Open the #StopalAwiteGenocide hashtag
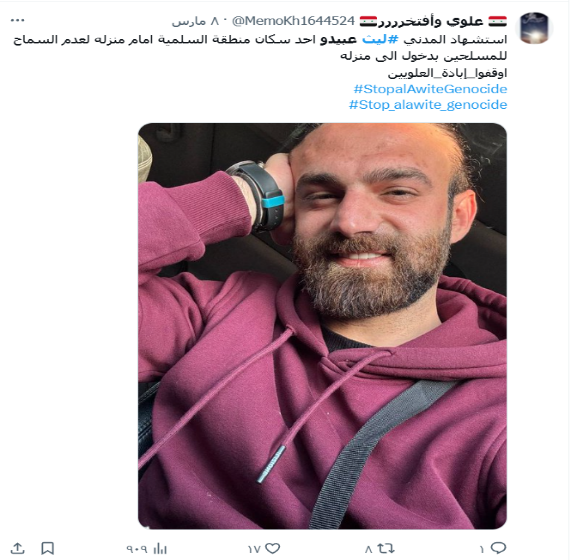 coord(430,89)
